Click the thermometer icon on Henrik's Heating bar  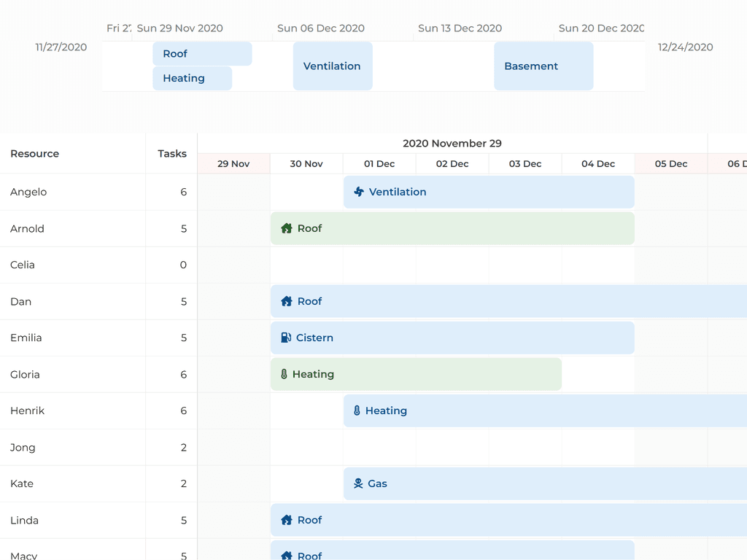pos(358,411)
